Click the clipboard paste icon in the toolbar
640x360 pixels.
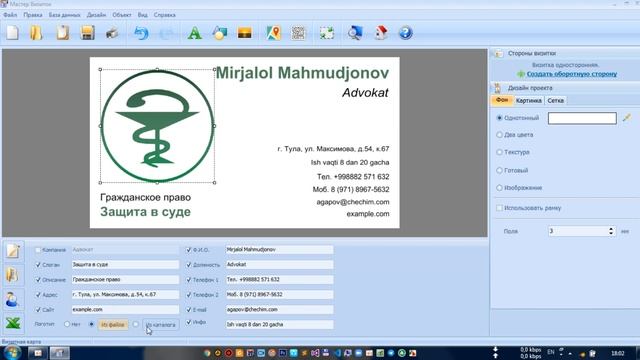pos(62,33)
